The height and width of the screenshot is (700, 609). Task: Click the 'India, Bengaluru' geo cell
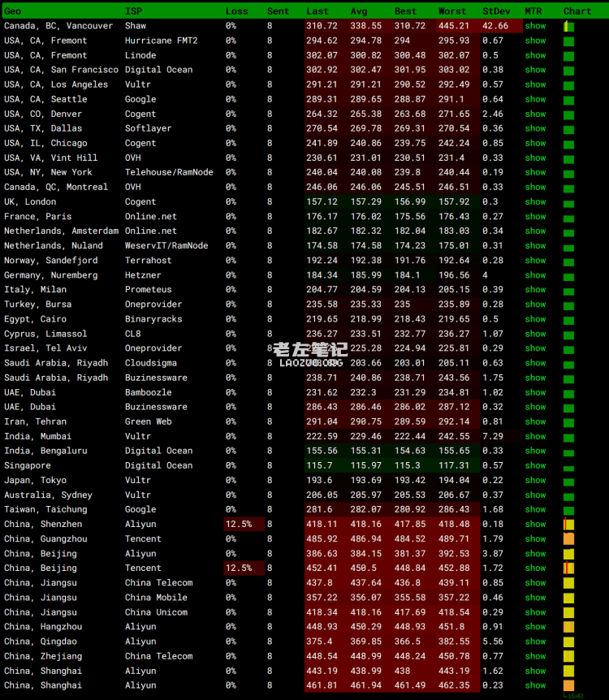point(45,451)
